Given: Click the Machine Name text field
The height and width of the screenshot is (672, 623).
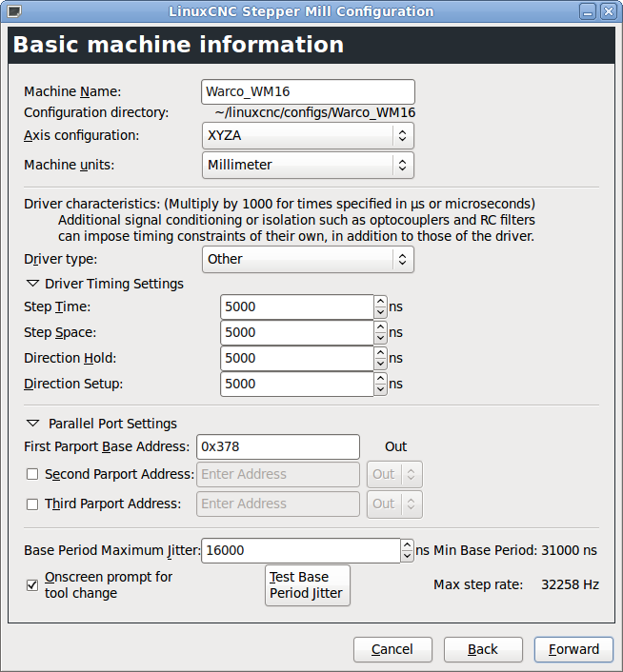Looking at the screenshot, I should [x=309, y=91].
